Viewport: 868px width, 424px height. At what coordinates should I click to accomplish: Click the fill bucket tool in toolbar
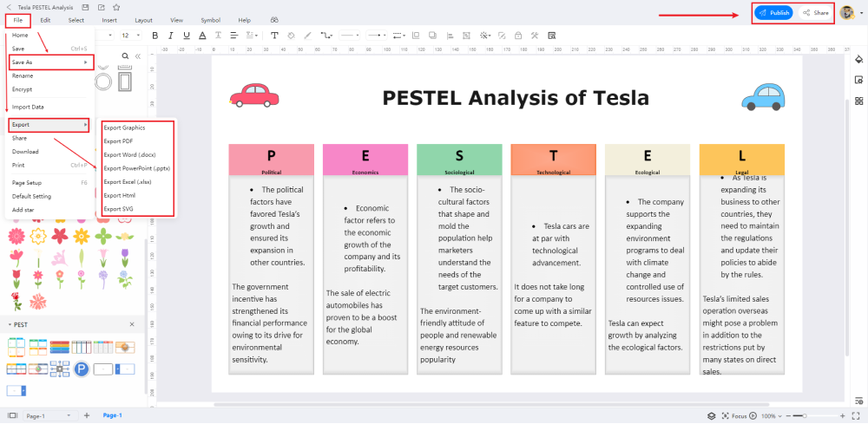click(x=291, y=36)
